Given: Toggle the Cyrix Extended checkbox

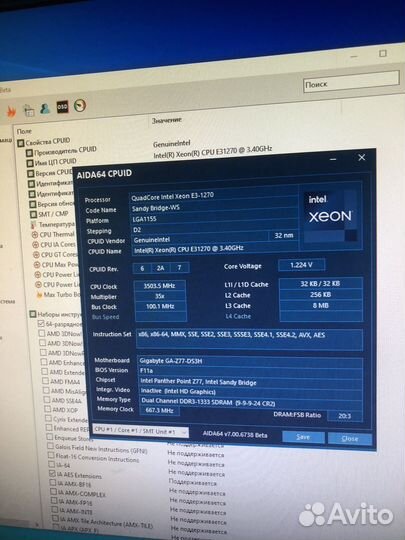Looking at the screenshot, I should click(x=48, y=418).
